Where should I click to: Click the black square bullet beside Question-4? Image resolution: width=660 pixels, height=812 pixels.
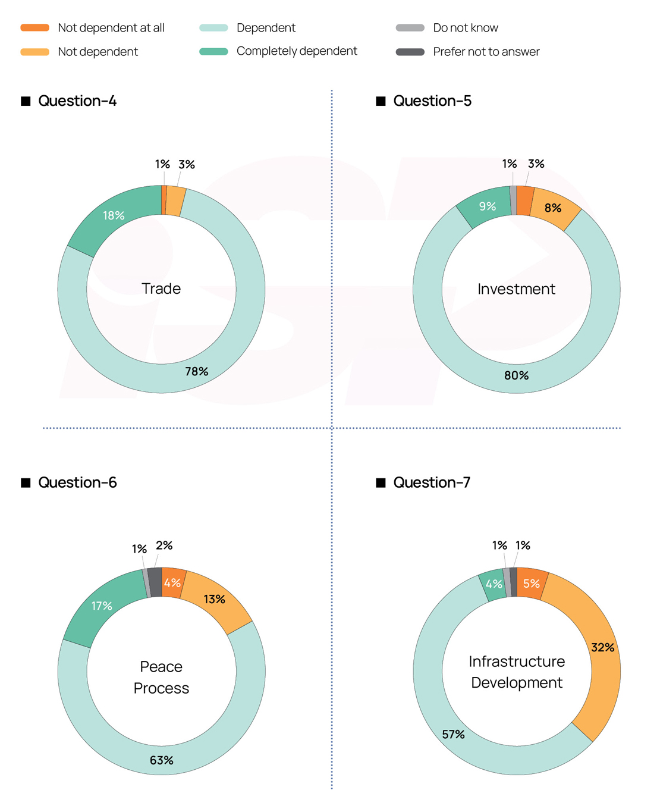(x=26, y=101)
